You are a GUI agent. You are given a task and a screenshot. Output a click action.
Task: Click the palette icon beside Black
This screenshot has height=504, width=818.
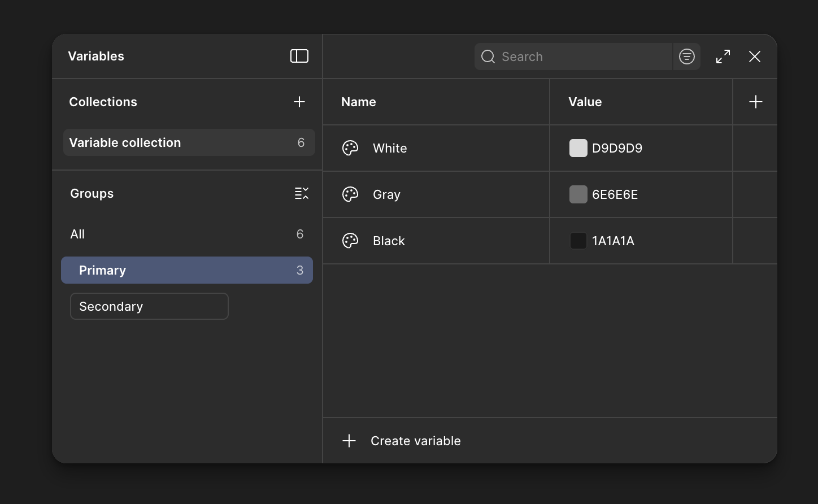coord(350,241)
